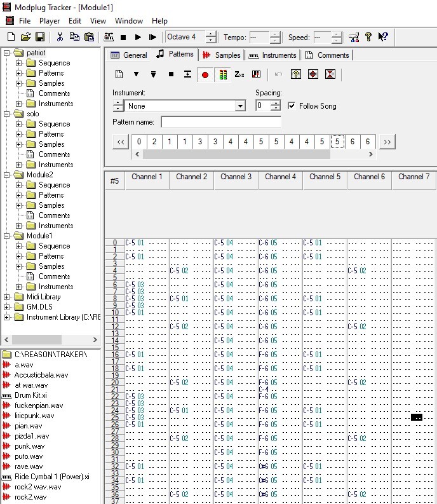Collapse the patriot tree node
This screenshot has height=504, width=437.
click(x=8, y=53)
